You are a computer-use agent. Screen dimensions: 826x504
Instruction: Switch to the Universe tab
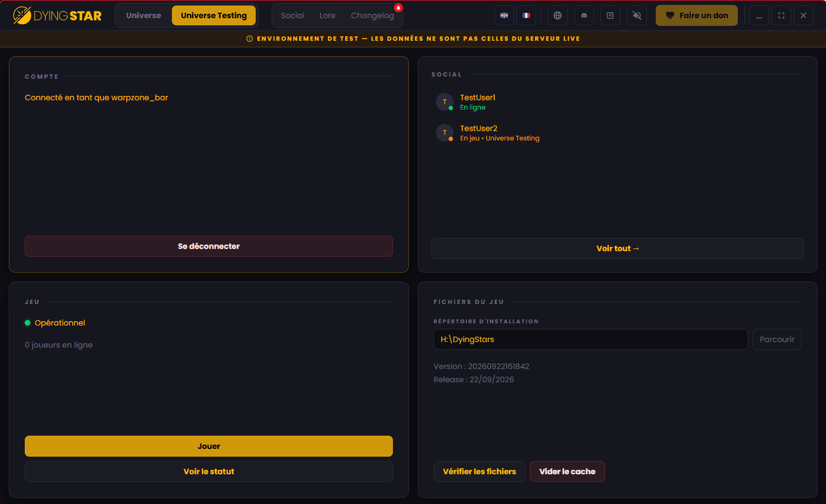[144, 15]
